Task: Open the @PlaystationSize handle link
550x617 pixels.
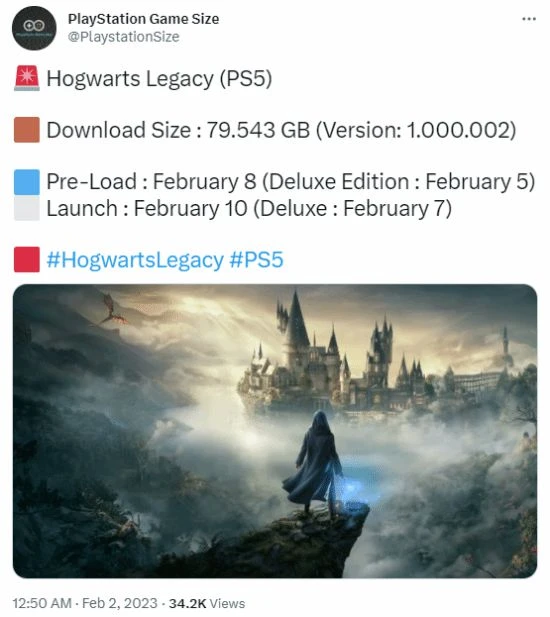Action: point(124,37)
